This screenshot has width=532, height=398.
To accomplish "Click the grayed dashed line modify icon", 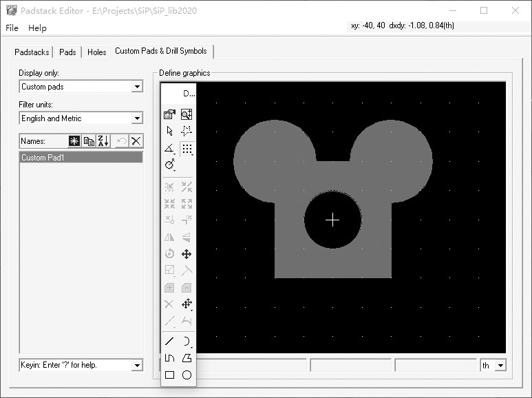I will (169, 321).
